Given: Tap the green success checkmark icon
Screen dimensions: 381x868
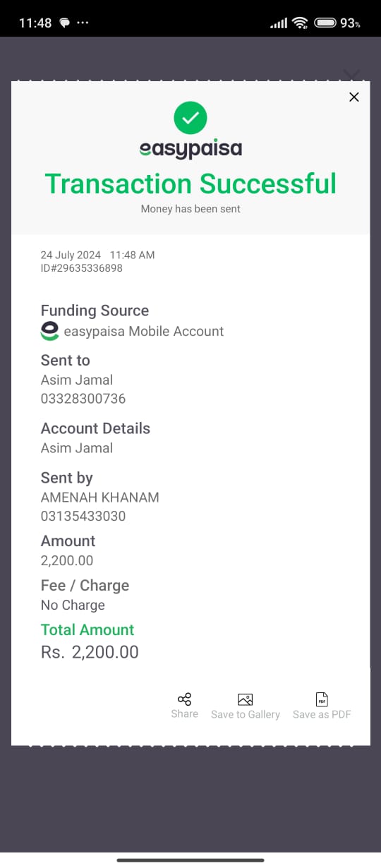Looking at the screenshot, I should coord(190,118).
